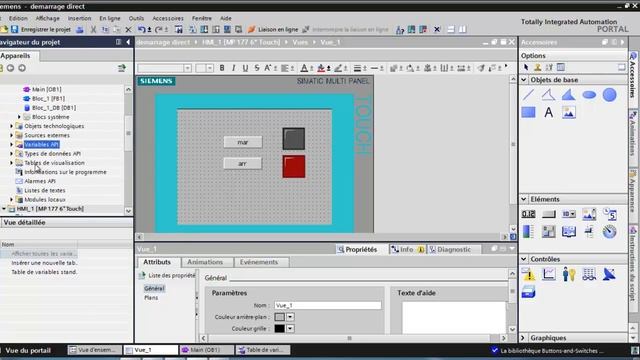
Task: Open the Outils menu
Action: [x=136, y=18]
